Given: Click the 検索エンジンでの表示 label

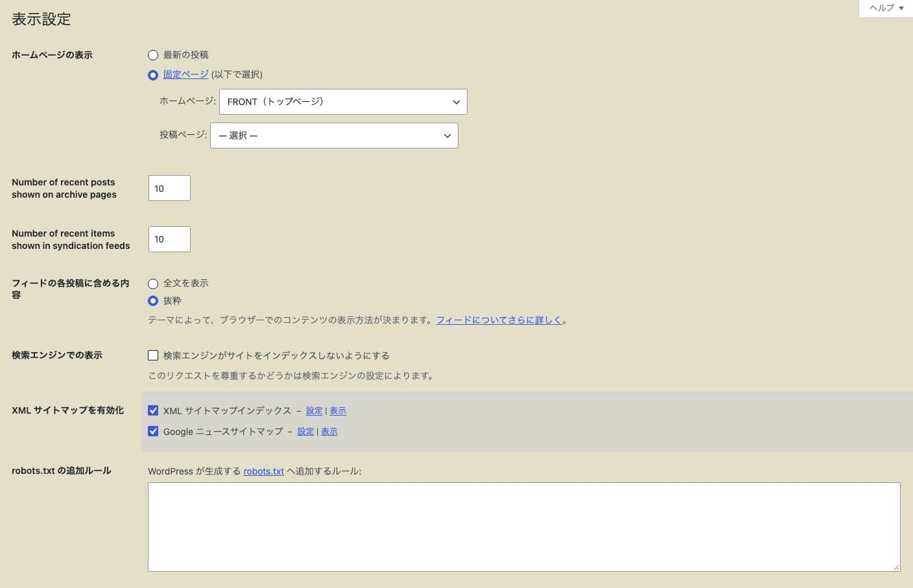Looking at the screenshot, I should (x=57, y=355).
